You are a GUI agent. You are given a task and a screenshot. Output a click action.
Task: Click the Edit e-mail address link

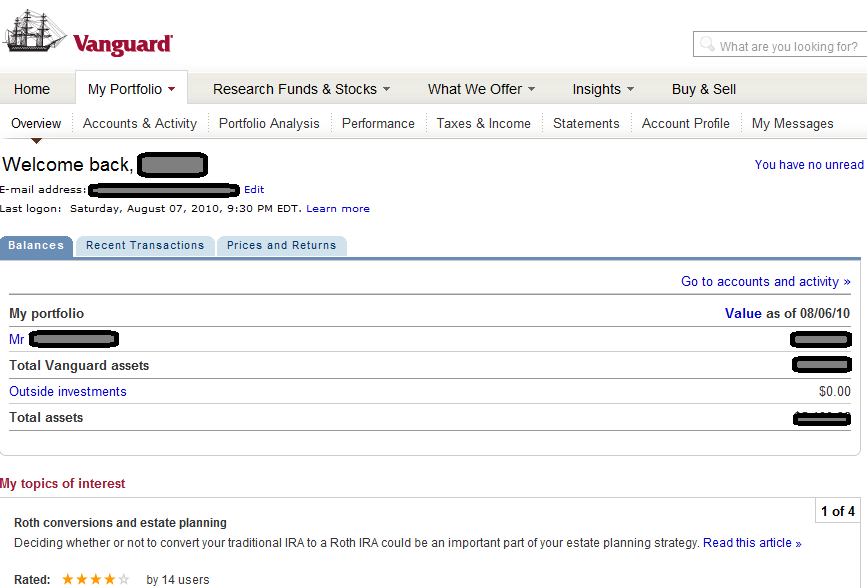(254, 190)
